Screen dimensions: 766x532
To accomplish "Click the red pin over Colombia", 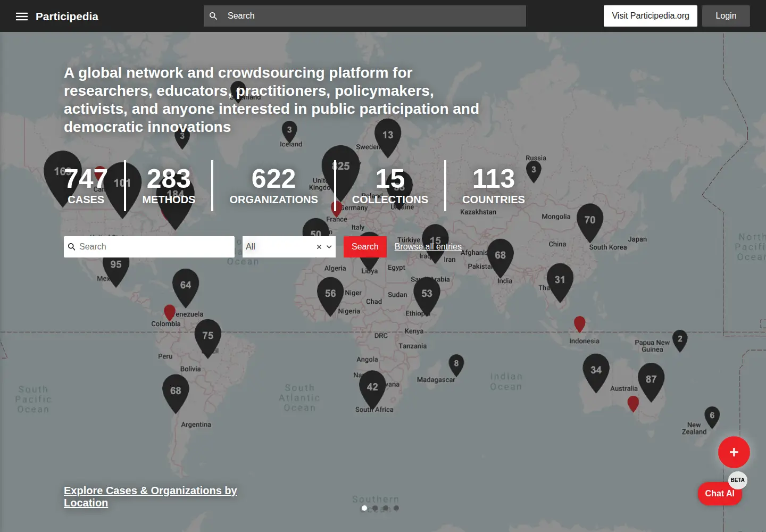I will coord(170,312).
